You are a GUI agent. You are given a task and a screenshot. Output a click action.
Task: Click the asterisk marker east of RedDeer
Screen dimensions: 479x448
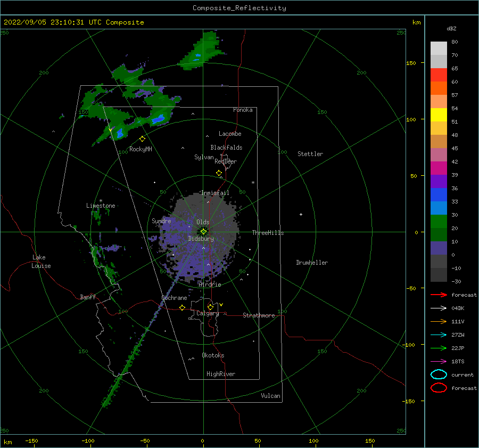pyautogui.click(x=253, y=183)
